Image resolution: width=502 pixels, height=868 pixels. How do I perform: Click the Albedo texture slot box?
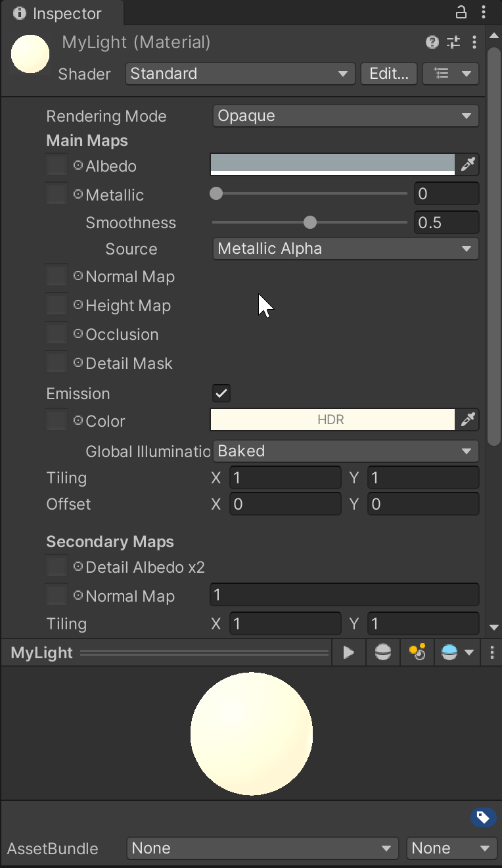(x=57, y=165)
